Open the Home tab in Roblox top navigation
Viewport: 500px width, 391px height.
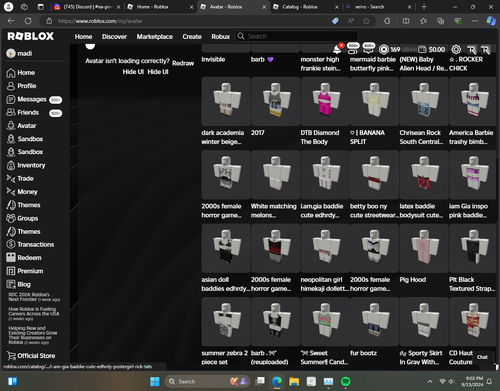pyautogui.click(x=83, y=36)
